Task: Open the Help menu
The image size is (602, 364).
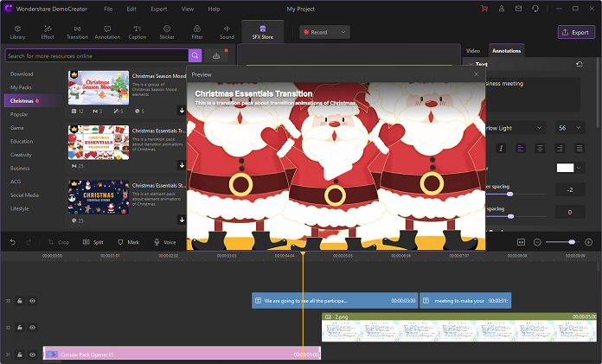Action: click(x=214, y=9)
